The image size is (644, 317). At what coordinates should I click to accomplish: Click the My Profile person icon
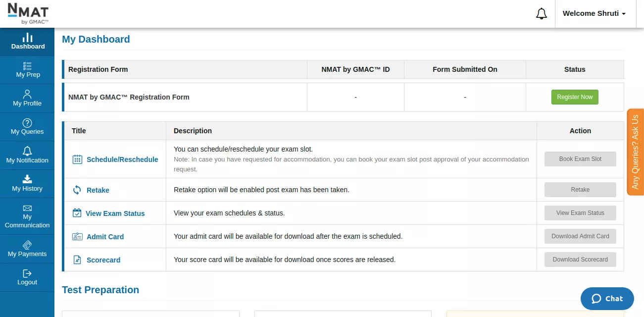[27, 94]
